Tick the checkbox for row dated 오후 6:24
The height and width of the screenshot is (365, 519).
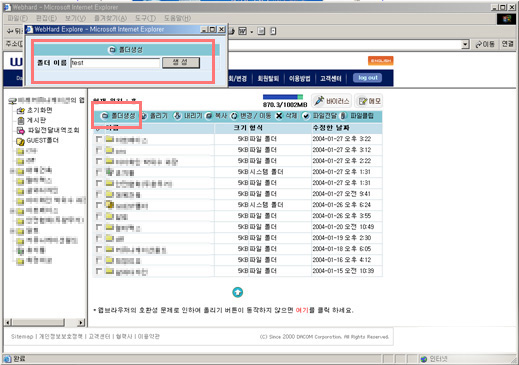click(x=99, y=205)
